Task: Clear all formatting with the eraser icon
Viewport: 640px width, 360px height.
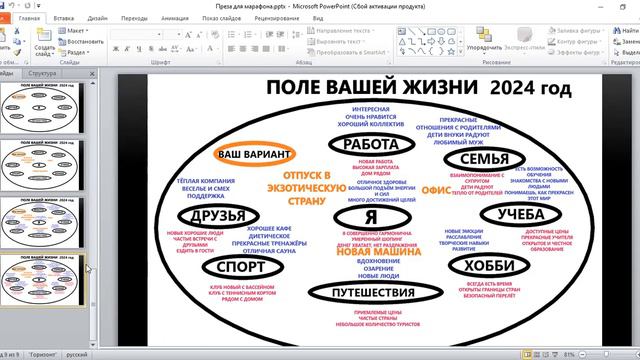Action: tap(215, 35)
